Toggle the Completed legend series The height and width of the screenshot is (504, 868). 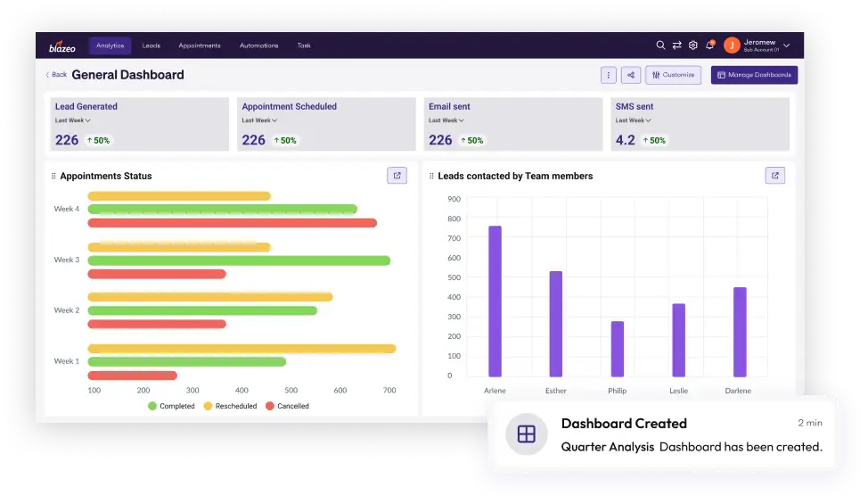[171, 406]
